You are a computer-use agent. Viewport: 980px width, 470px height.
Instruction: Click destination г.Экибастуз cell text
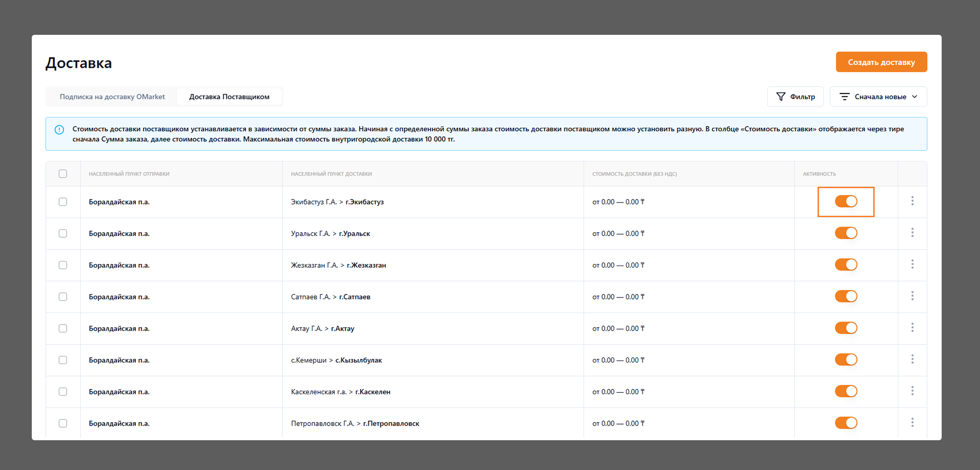[365, 202]
